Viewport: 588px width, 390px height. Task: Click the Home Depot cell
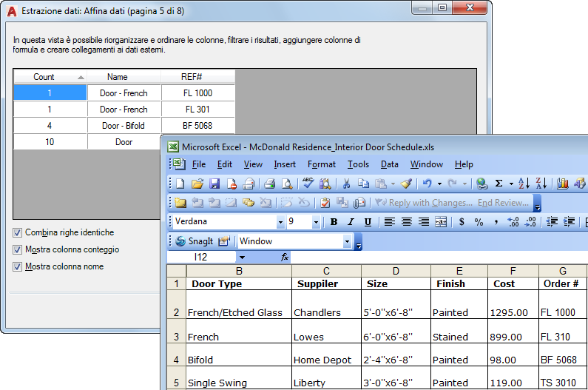pyautogui.click(x=326, y=354)
